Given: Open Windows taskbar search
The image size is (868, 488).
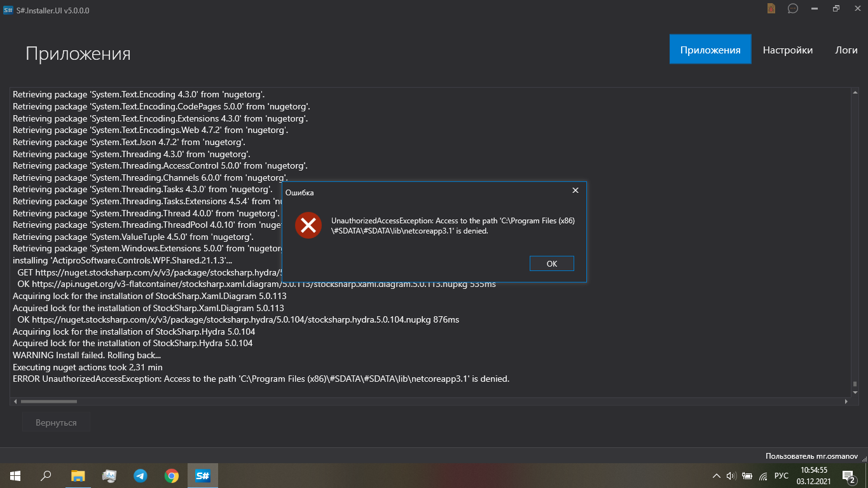Looking at the screenshot, I should click(46, 475).
